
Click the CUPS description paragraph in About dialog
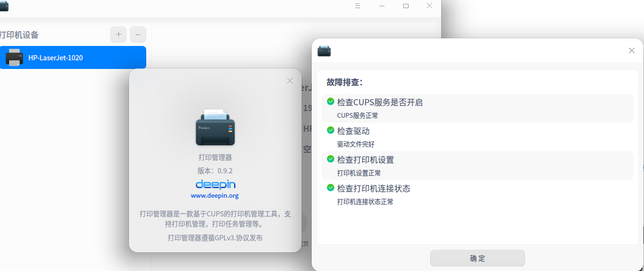tap(215, 218)
